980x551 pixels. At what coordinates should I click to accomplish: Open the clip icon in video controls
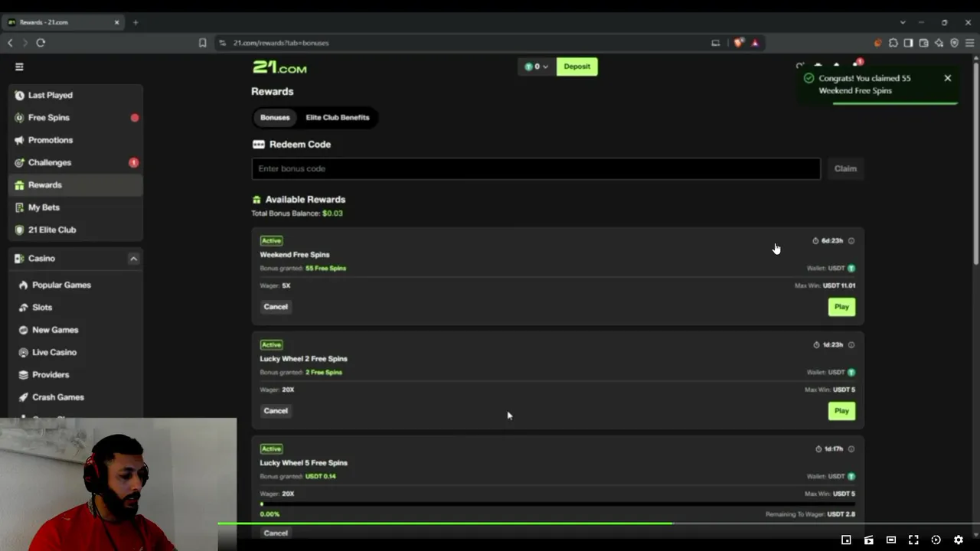[869, 540]
